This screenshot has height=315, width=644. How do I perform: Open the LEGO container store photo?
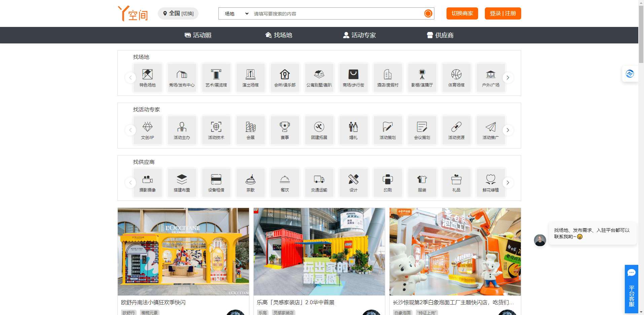point(319,252)
